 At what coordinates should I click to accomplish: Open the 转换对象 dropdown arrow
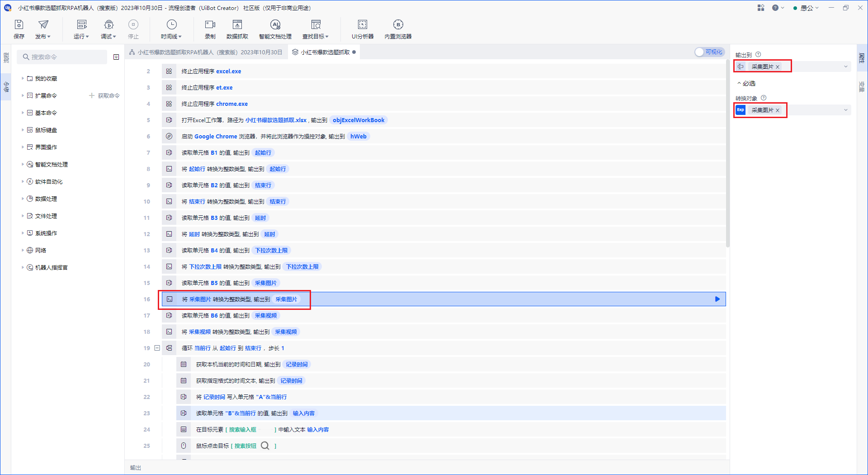(845, 110)
